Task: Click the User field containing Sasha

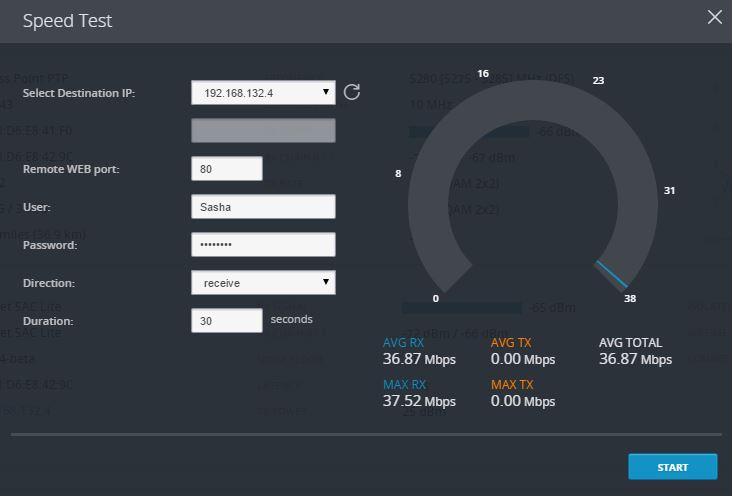Action: (x=263, y=206)
